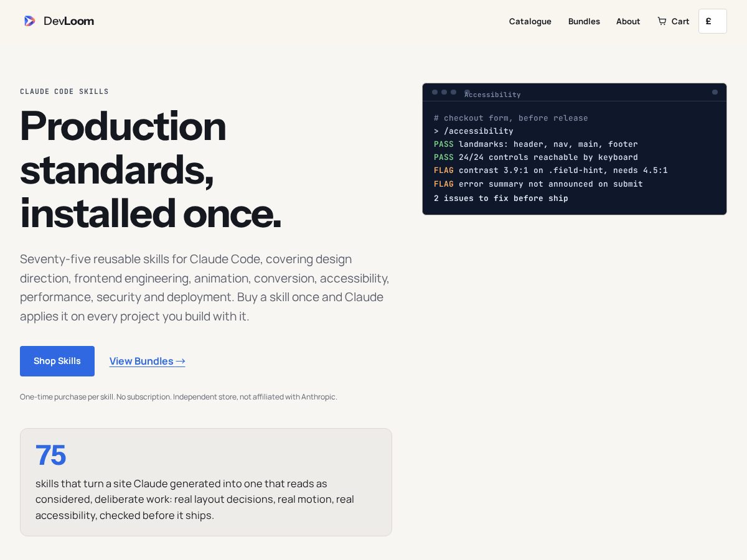Click the 'PASS landmarks: header, nav, main, footer' line
The width and height of the screenshot is (747, 560).
(x=536, y=144)
